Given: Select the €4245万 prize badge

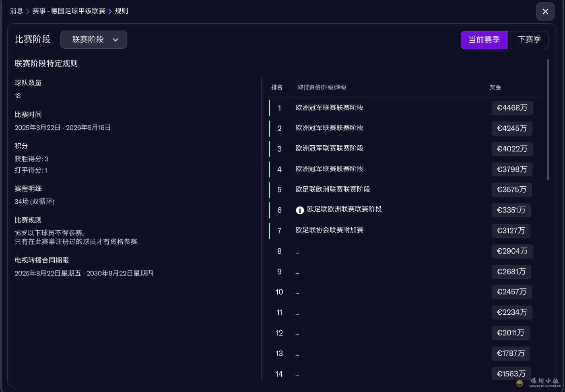Looking at the screenshot, I should point(511,128).
